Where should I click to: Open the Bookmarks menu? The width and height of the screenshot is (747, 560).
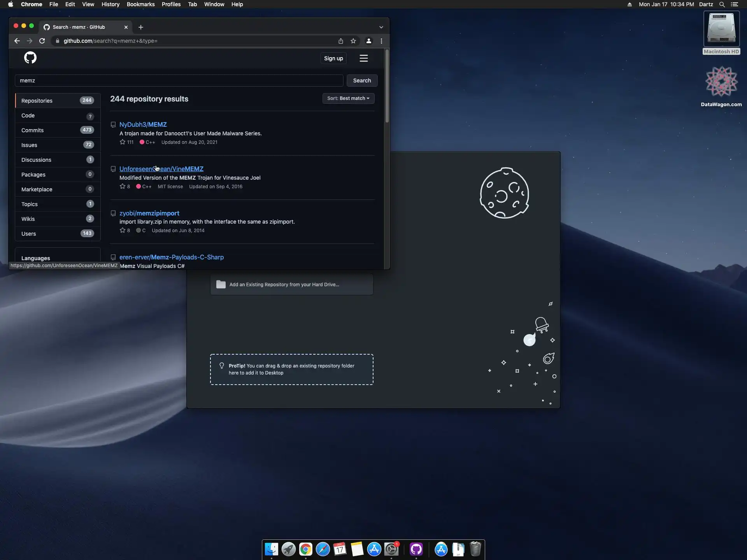click(x=140, y=4)
